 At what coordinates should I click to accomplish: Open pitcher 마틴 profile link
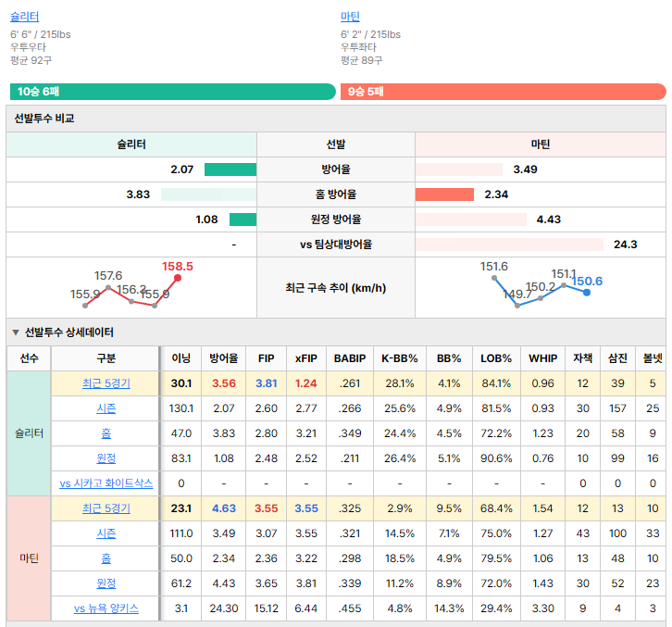[350, 17]
